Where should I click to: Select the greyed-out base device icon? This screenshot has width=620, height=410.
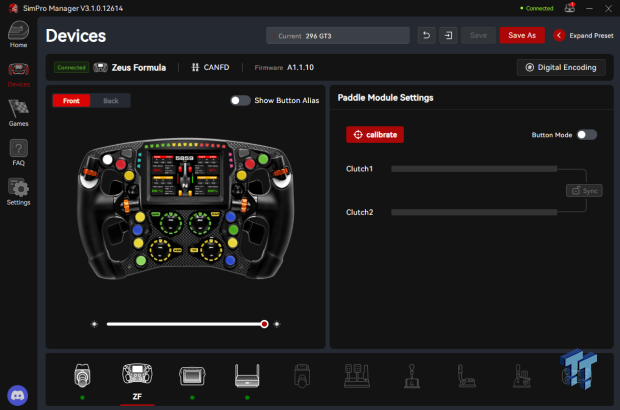(302, 376)
